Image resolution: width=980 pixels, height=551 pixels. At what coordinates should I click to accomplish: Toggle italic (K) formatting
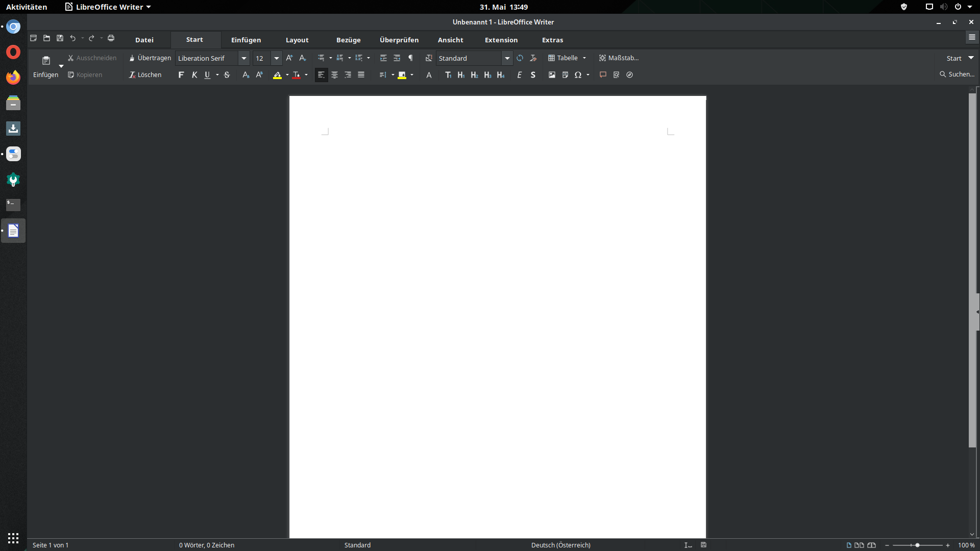[194, 75]
